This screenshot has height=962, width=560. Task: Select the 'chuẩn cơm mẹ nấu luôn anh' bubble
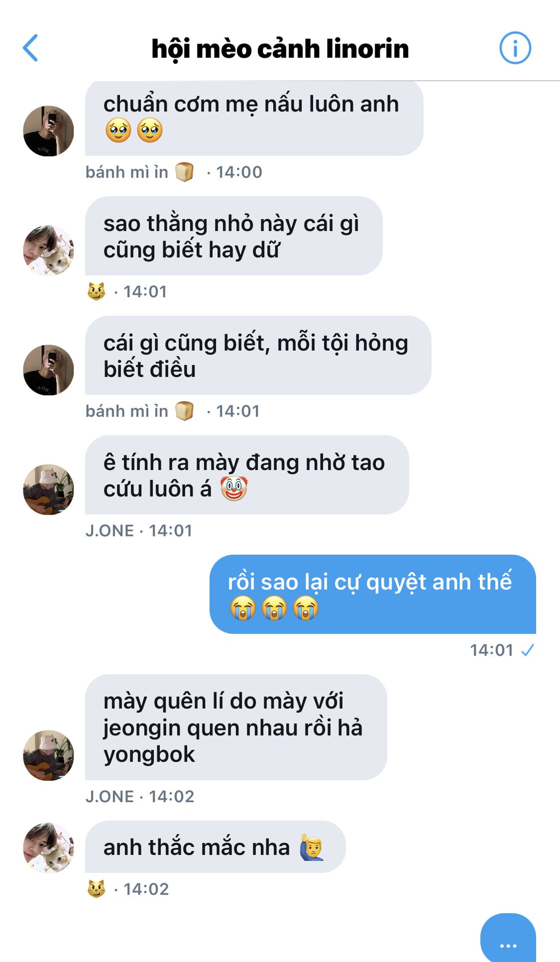coord(254,118)
